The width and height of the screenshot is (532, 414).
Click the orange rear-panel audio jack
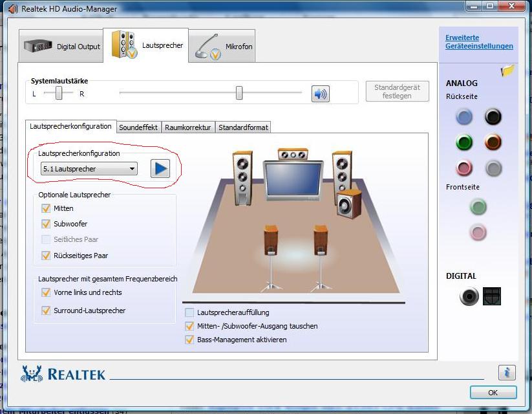[493, 142]
